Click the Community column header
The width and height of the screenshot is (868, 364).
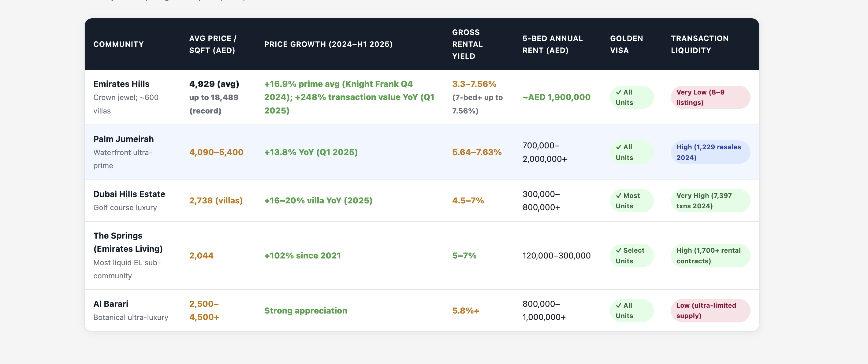(119, 44)
